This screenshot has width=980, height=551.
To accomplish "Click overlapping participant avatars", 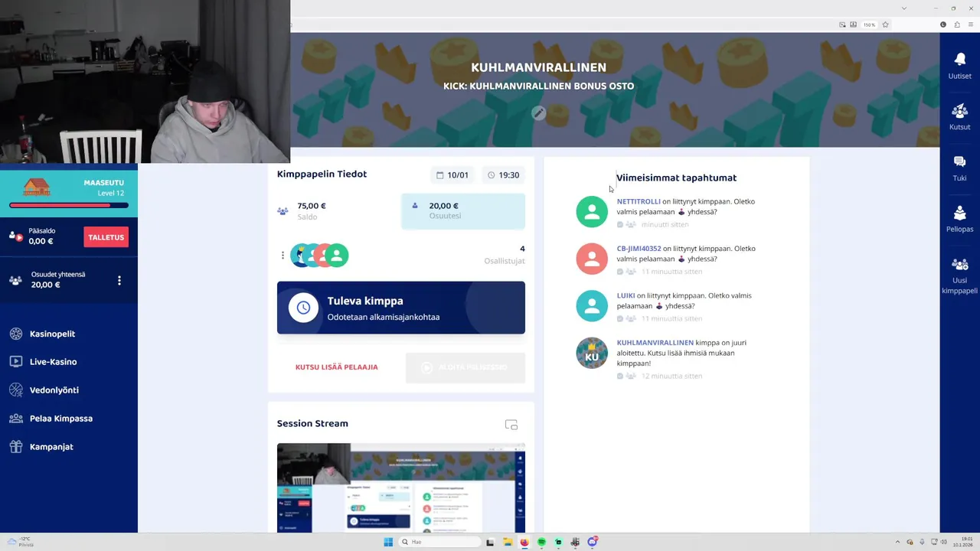I will click(x=320, y=256).
